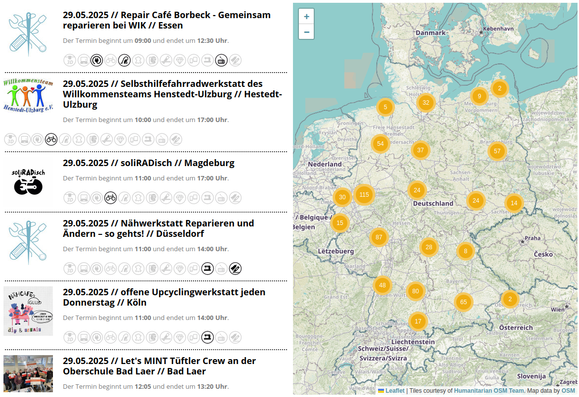The width and height of the screenshot is (579, 397).
Task: Zoom out the map with minus button
Action: click(306, 32)
